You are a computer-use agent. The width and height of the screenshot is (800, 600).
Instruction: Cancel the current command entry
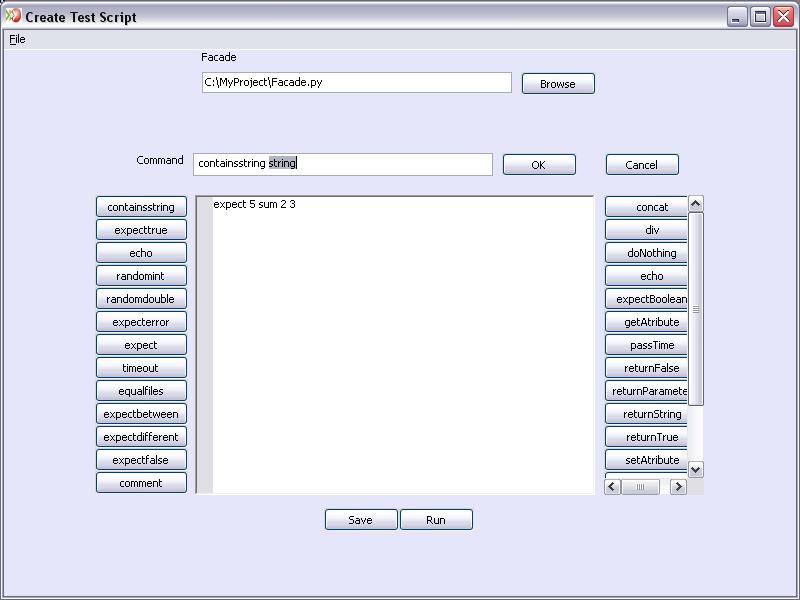click(641, 165)
